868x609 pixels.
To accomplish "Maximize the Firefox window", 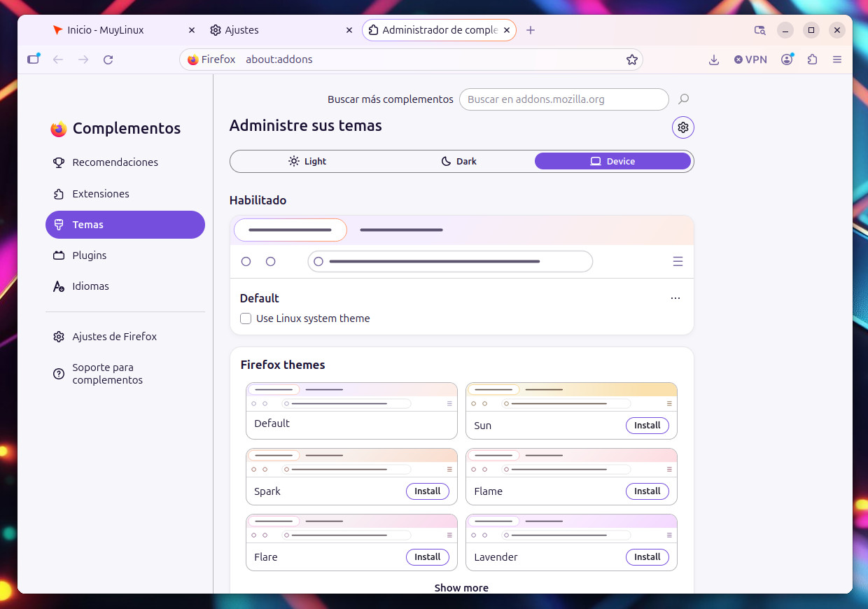I will pos(811,30).
